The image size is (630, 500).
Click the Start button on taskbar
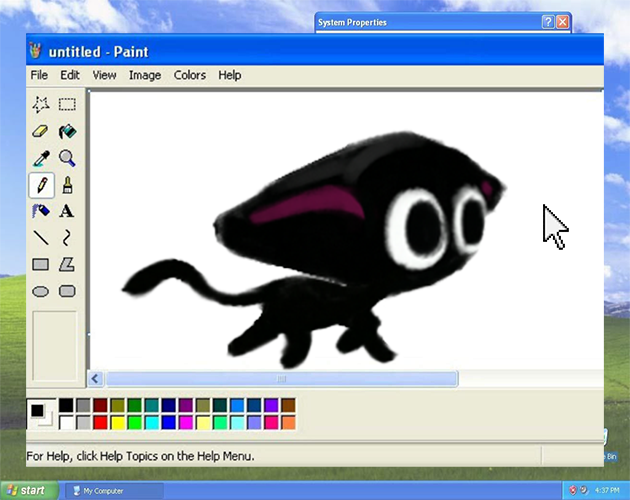(x=29, y=490)
